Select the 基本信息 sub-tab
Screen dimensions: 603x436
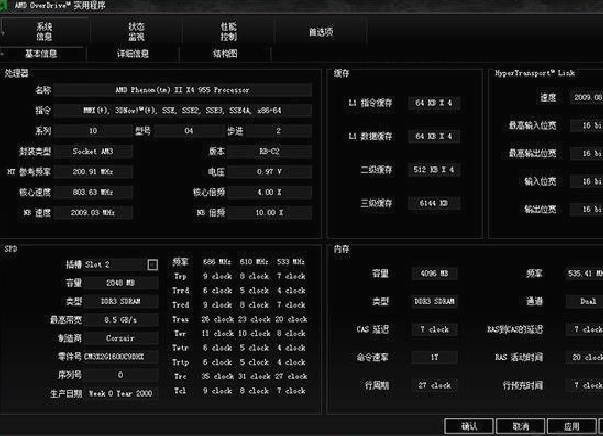[x=42, y=53]
